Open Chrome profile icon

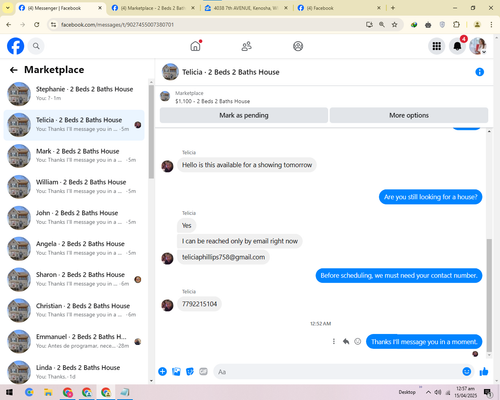[x=477, y=25]
